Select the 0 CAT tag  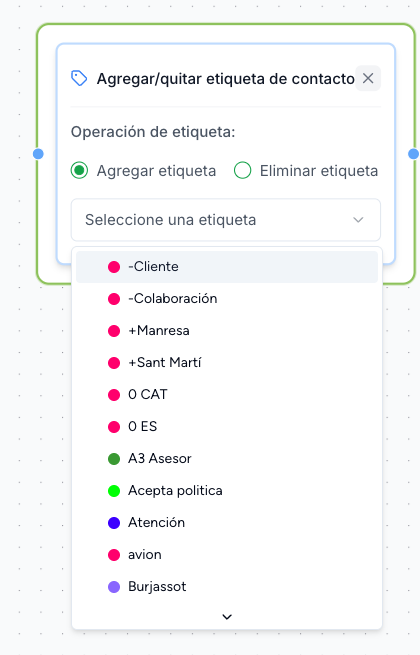tap(227, 394)
